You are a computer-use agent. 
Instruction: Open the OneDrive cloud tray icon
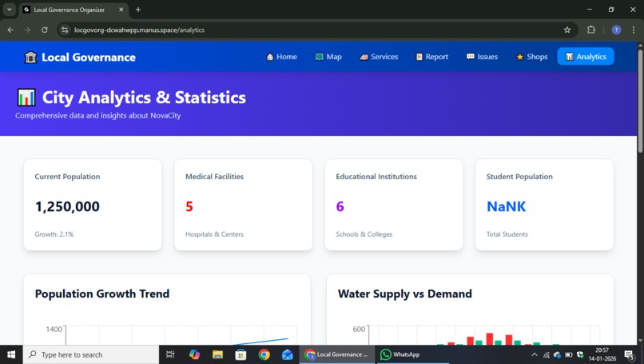(558, 354)
